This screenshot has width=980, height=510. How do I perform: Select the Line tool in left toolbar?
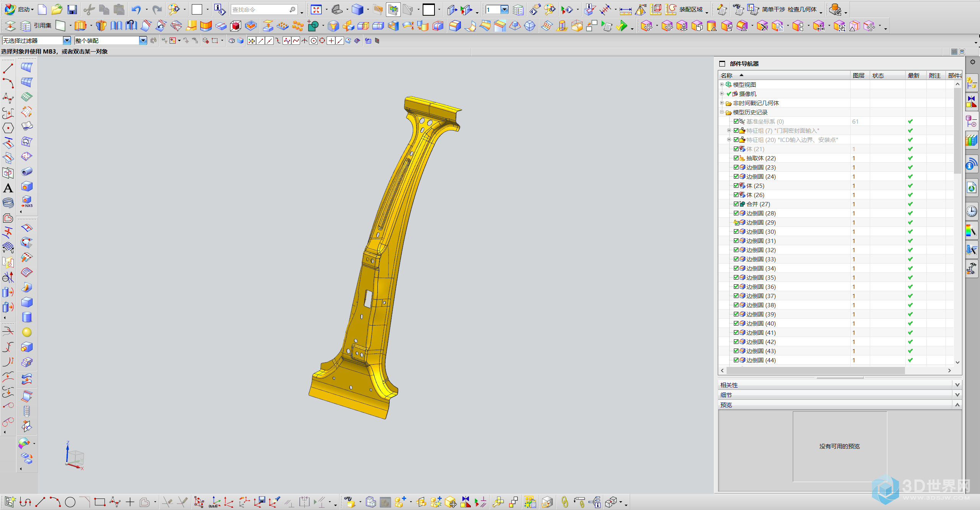click(8, 68)
